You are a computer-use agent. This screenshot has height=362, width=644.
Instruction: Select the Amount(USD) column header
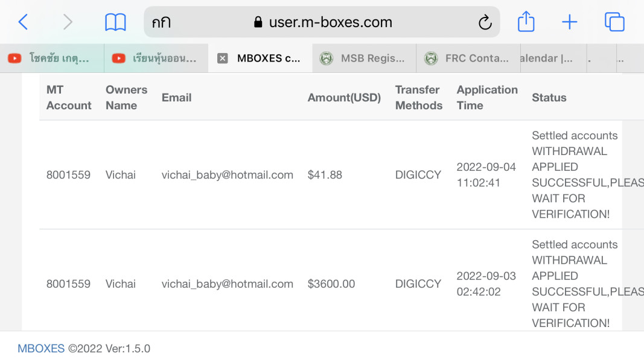click(344, 98)
